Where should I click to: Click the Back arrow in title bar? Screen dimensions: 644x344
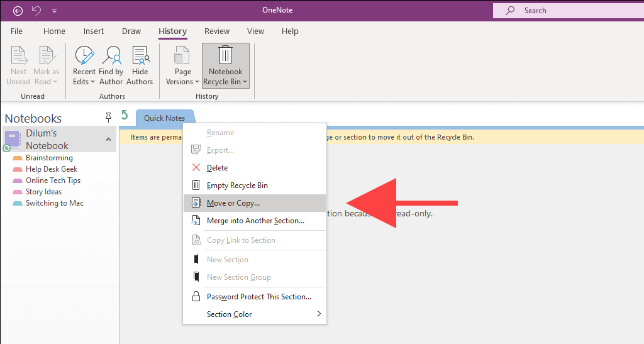tap(18, 11)
